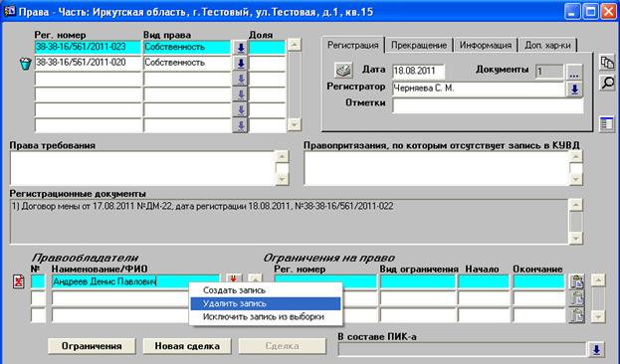Click the highlighted Начало cell
The image size is (620, 364).
click(484, 281)
